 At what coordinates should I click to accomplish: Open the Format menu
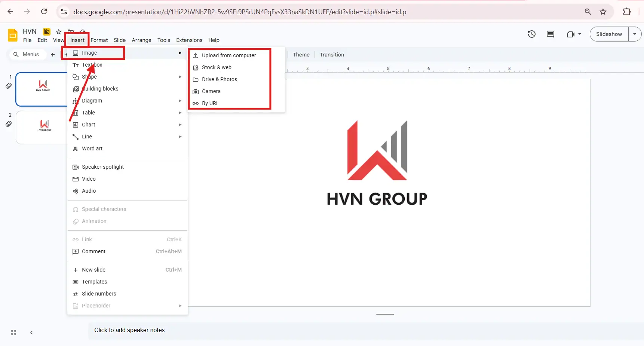click(99, 40)
